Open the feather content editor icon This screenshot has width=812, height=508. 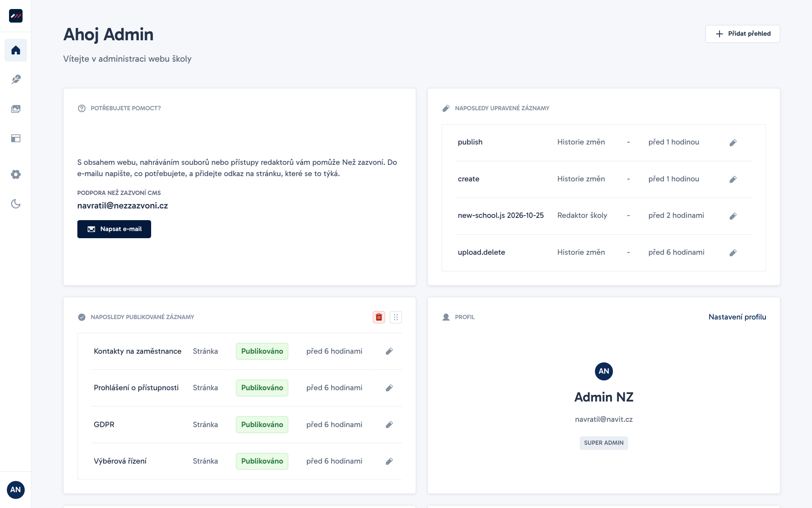[16, 79]
